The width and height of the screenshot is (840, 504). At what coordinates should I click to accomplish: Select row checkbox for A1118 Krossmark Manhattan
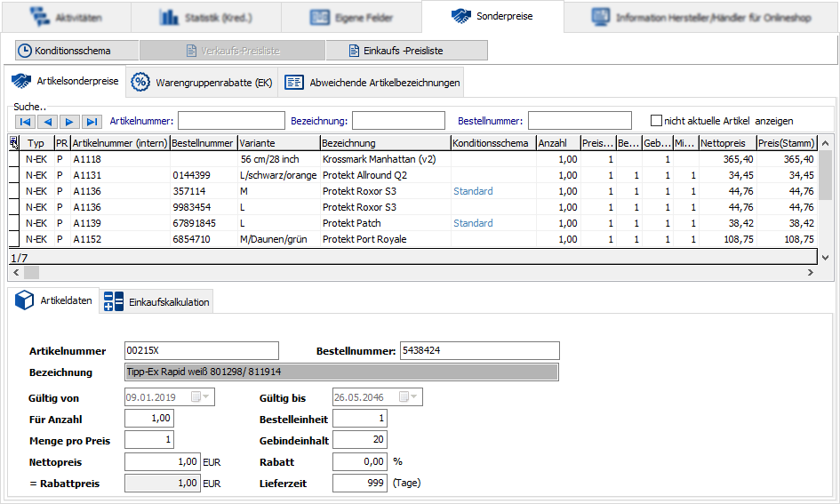pyautogui.click(x=14, y=159)
